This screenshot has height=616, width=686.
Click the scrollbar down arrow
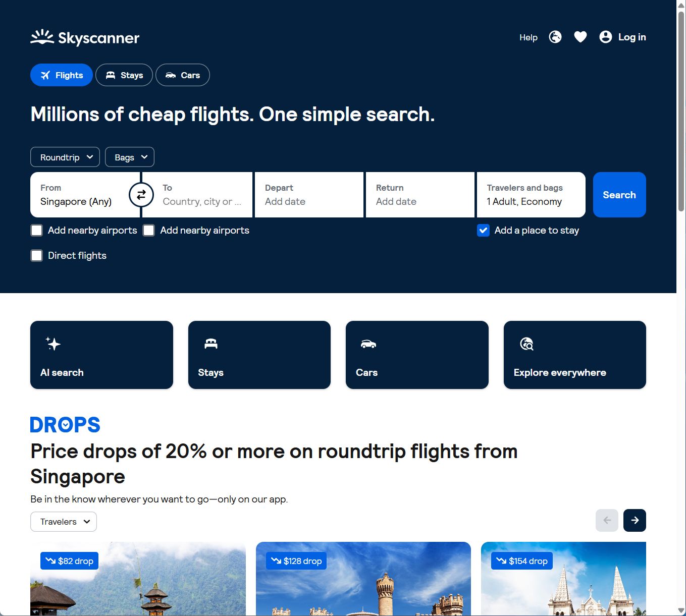click(681, 611)
